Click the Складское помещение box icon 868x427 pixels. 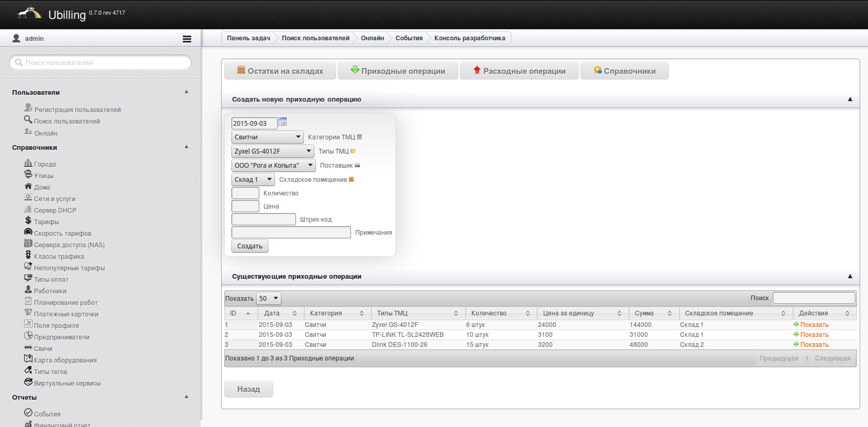pos(351,180)
